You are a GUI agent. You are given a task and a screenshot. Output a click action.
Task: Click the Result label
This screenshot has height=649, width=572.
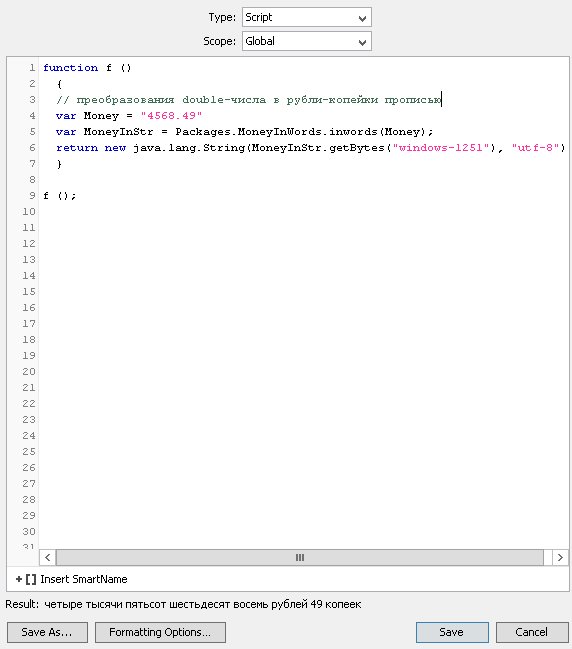[x=22, y=604]
